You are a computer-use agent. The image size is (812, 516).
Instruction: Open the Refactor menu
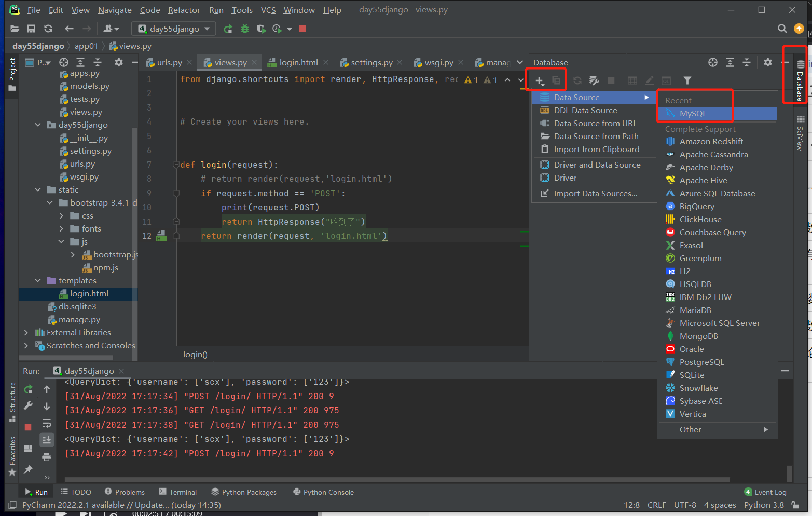click(184, 10)
